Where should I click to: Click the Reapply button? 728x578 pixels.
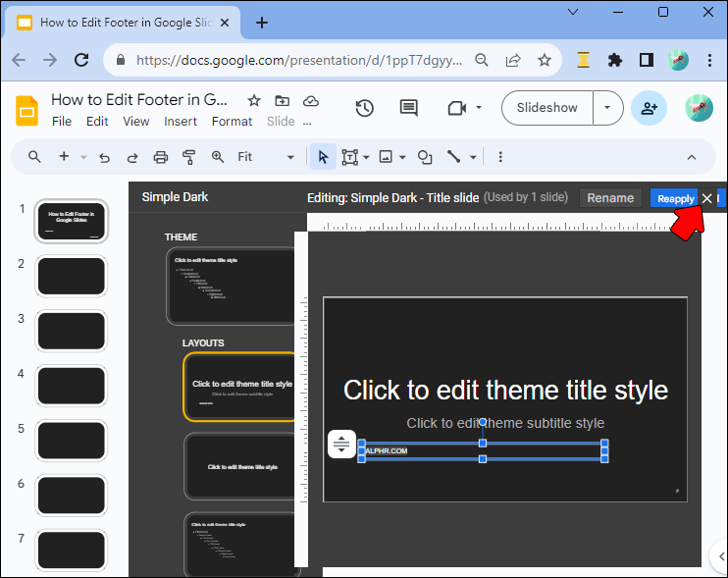674,198
